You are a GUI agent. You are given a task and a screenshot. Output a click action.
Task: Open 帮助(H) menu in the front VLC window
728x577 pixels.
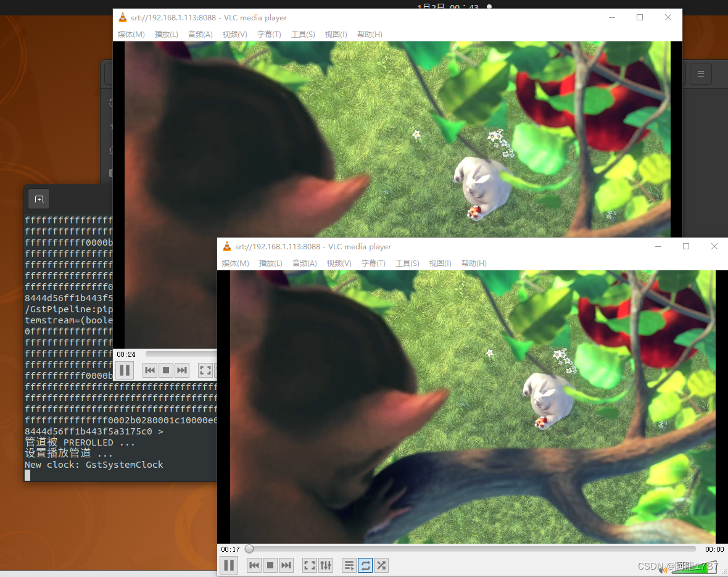tap(474, 264)
